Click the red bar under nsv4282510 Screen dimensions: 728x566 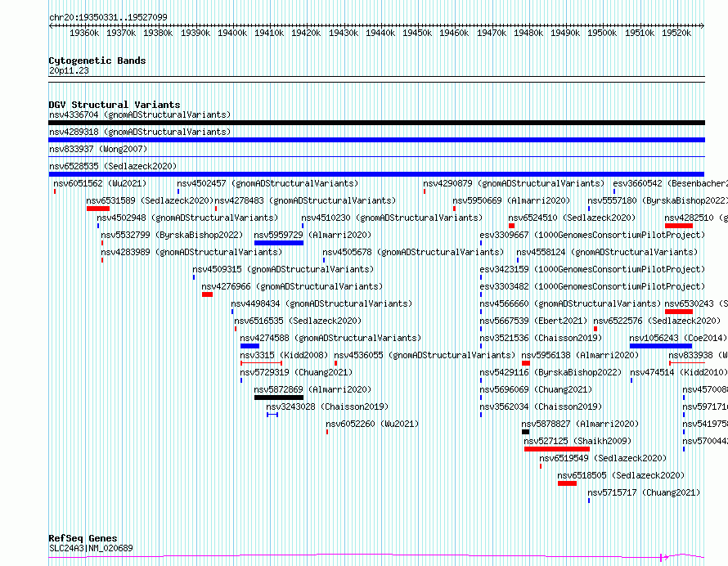tap(679, 226)
